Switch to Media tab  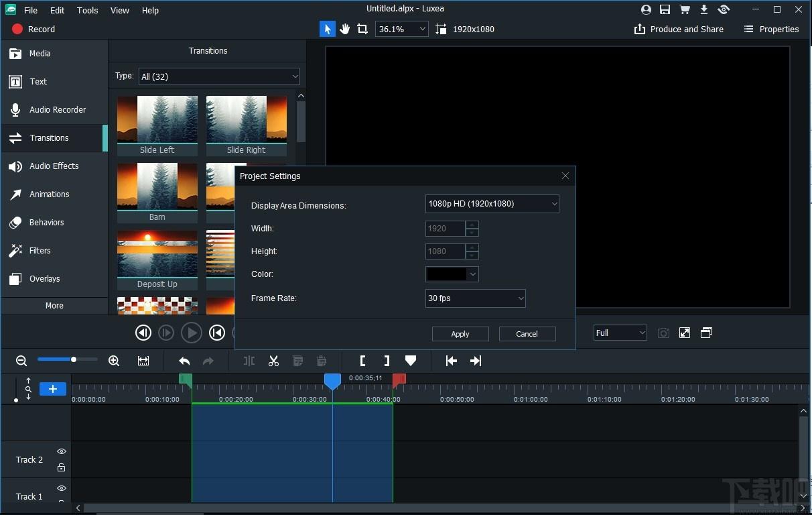(x=54, y=54)
